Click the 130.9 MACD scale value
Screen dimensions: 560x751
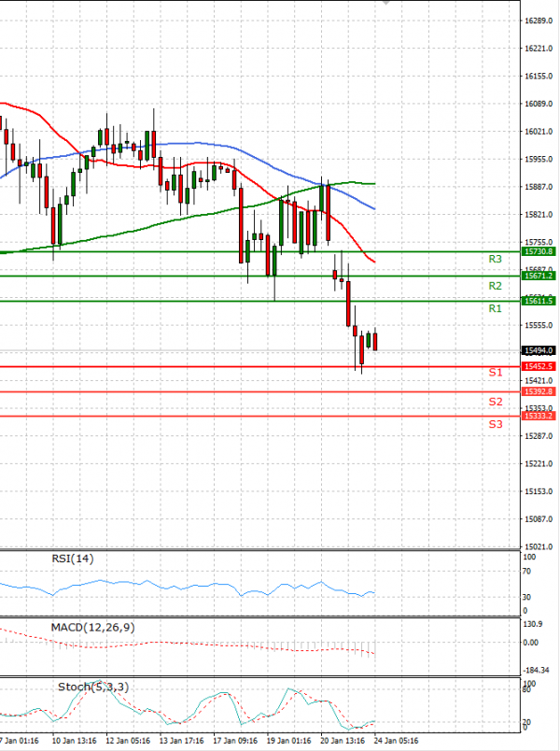(533, 624)
